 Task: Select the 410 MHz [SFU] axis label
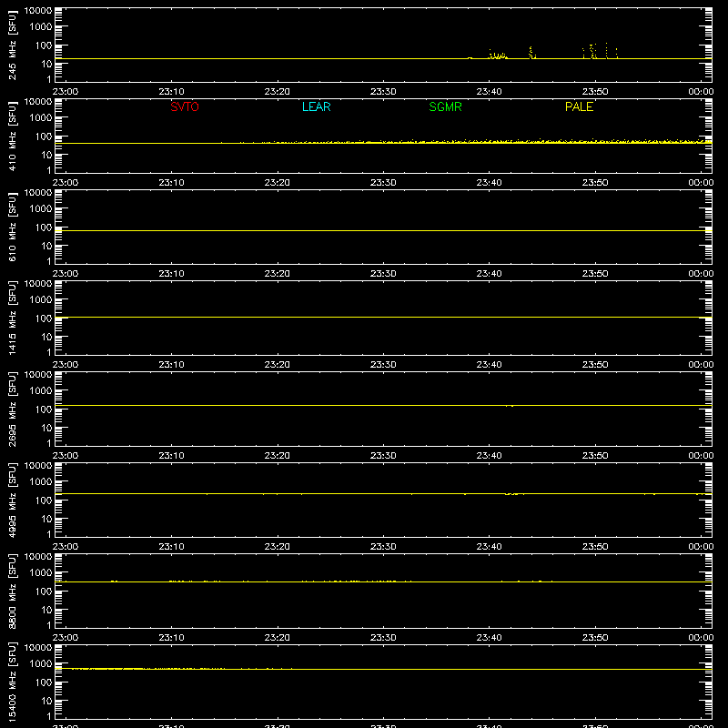click(x=13, y=136)
